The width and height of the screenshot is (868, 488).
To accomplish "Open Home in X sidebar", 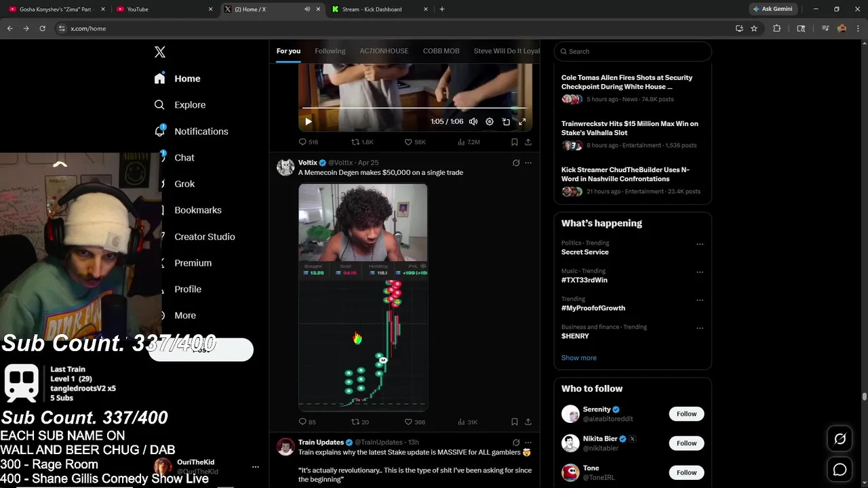I will 177,79.
